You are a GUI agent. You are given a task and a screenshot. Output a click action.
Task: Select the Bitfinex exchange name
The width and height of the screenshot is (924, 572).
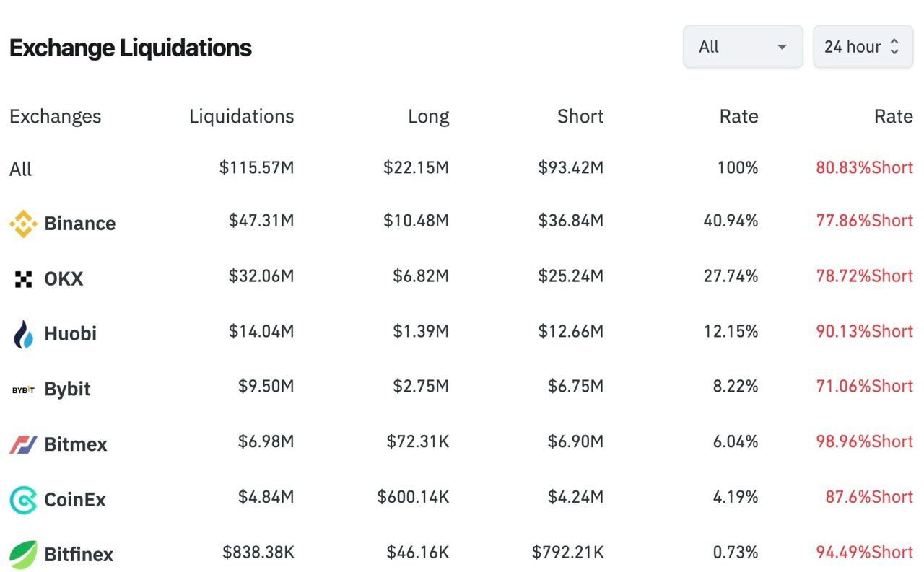tap(79, 555)
